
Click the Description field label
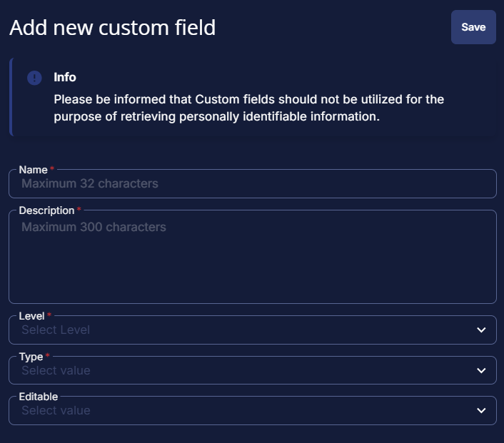(x=46, y=210)
